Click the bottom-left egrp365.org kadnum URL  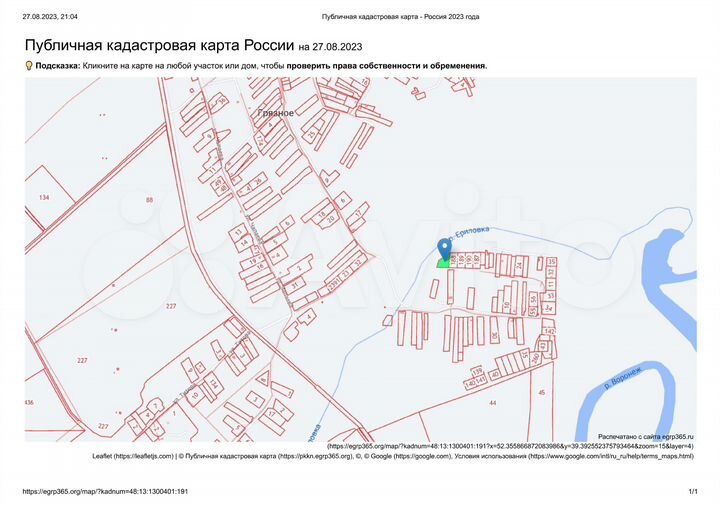tap(105, 491)
